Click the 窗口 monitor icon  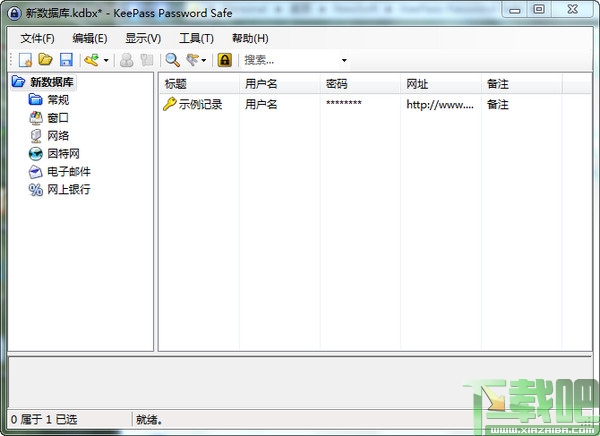(36, 118)
